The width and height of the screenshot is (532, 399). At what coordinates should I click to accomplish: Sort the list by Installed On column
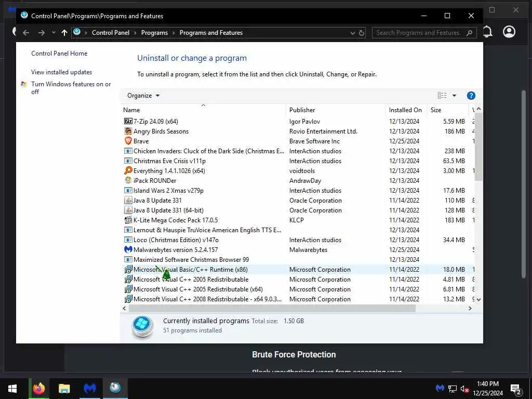pos(406,110)
